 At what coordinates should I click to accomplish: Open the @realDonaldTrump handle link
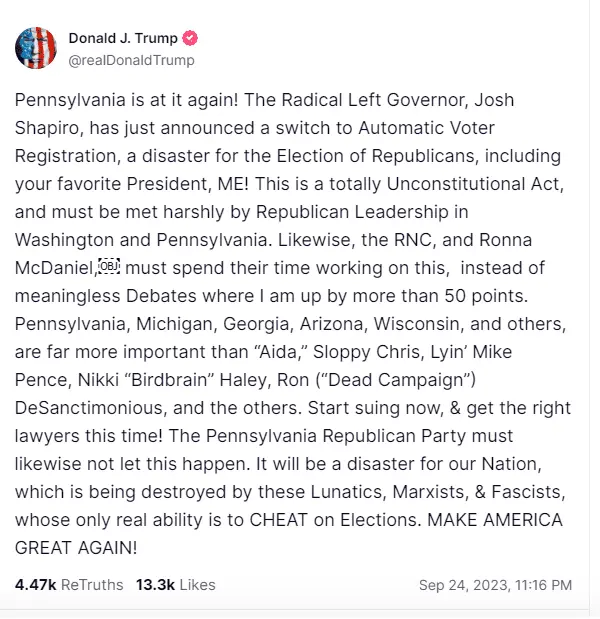point(131,60)
